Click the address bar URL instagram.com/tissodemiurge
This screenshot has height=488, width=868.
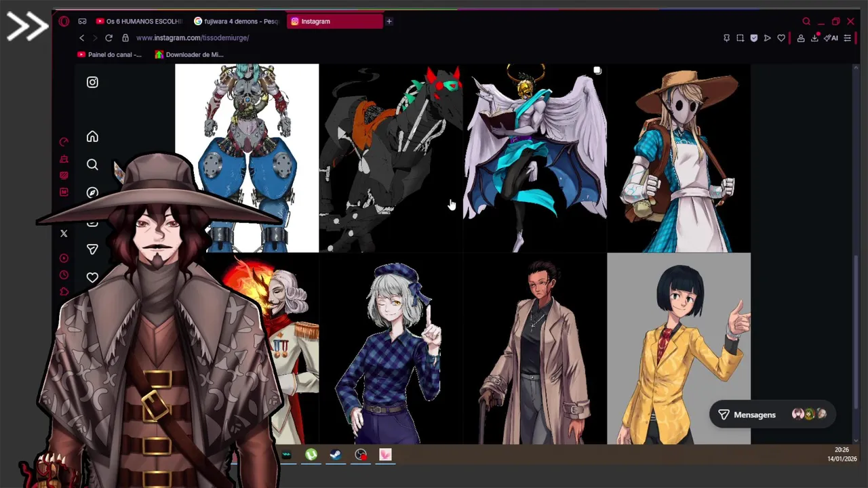(x=193, y=38)
